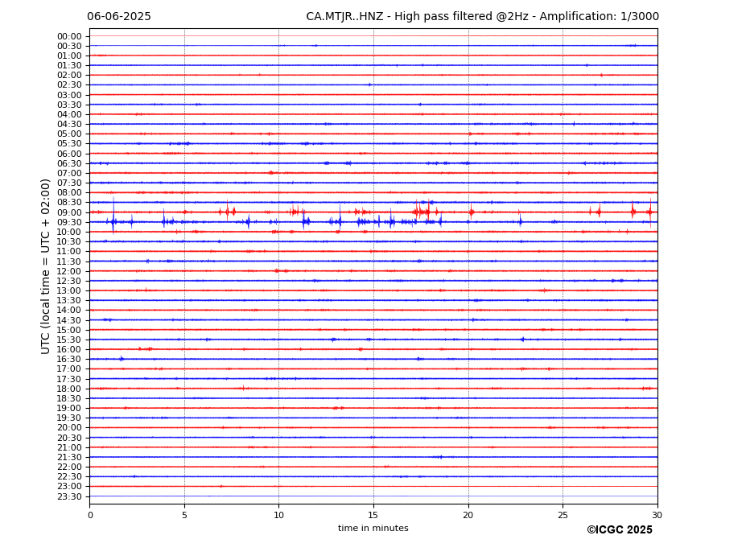Click the date label 06-06-2025

coord(119,17)
